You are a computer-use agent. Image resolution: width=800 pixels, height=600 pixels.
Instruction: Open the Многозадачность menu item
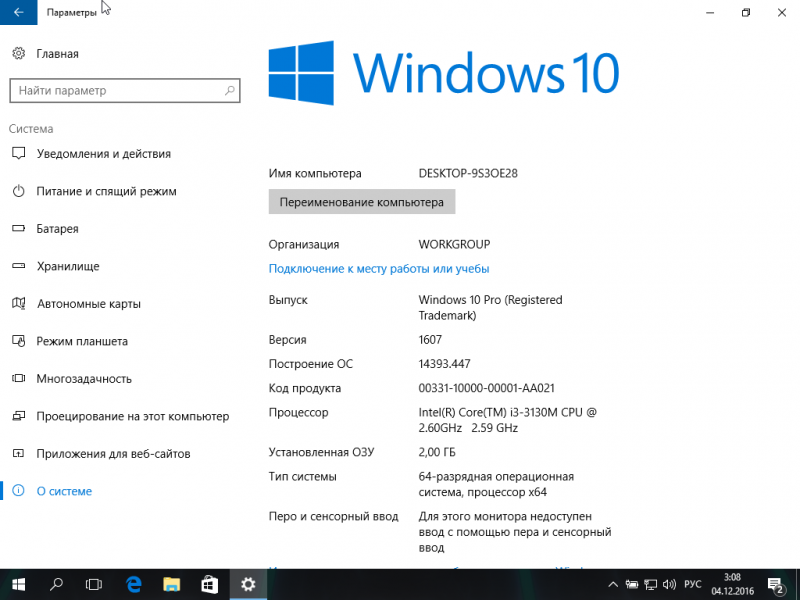tap(84, 379)
